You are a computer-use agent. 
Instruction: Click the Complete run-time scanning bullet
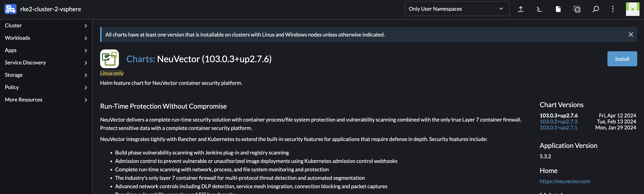222,169
